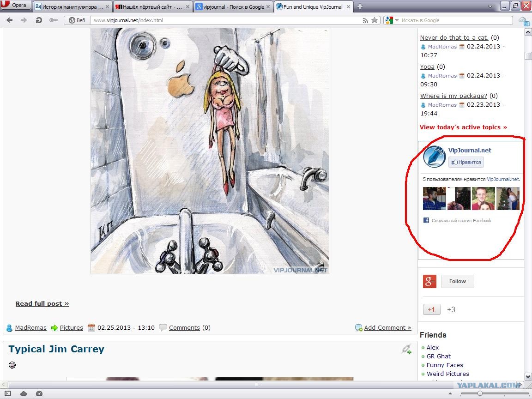
Task: Toggle Opera Turbo icon in status bar
Action: coord(39,393)
